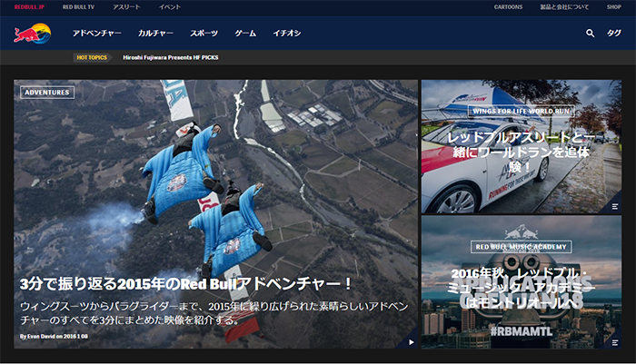Viewport: 636px width, 364px height.
Task: Click the Red Bull logo
Action: (x=32, y=34)
